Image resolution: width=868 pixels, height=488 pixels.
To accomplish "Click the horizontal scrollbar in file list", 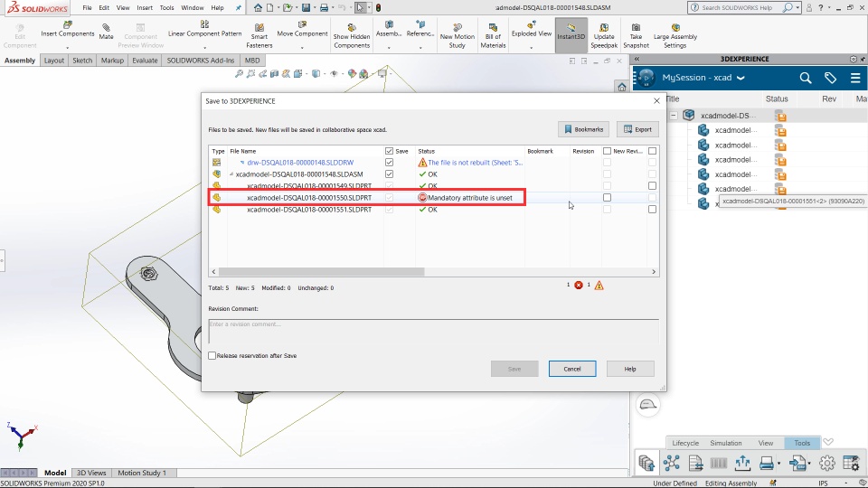I will 322,272.
